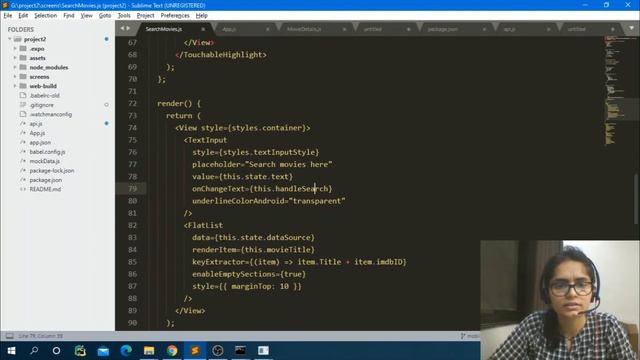The image size is (640, 360).
Task: Toggle the side bar icon in the status bar
Action: tap(9, 336)
